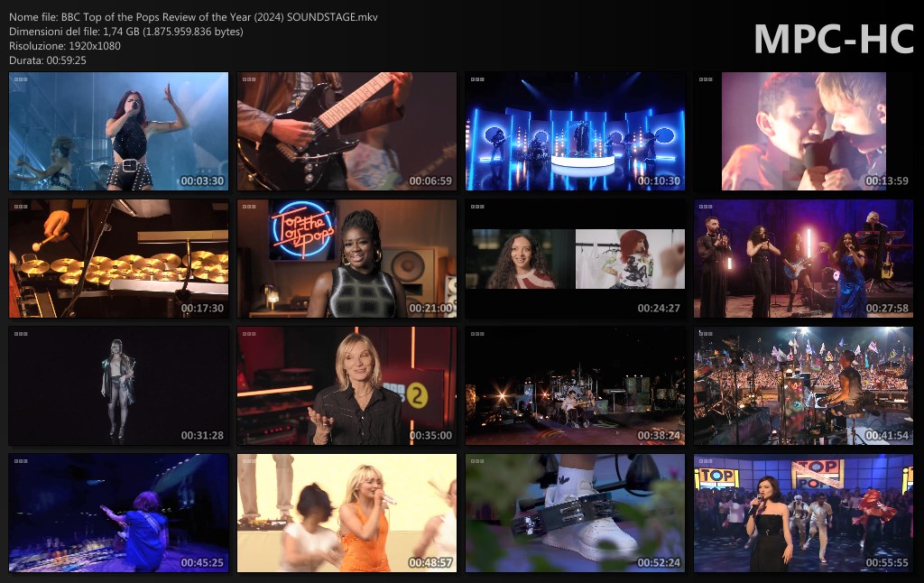
Task: Click the blue stage thumbnail at 00:10:30
Action: (x=575, y=132)
